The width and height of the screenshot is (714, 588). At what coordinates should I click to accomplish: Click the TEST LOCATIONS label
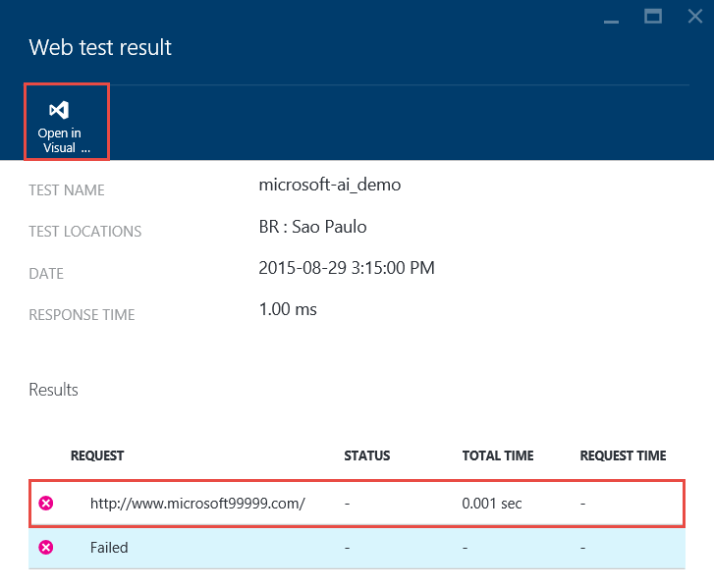point(85,232)
